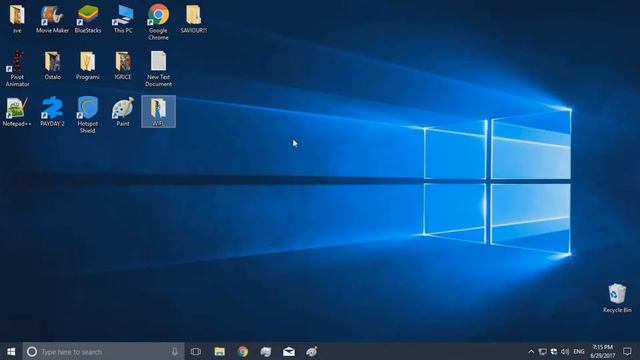Open the Windows Start menu
Viewport: 640px width, 360px height.
pyautogui.click(x=11, y=351)
